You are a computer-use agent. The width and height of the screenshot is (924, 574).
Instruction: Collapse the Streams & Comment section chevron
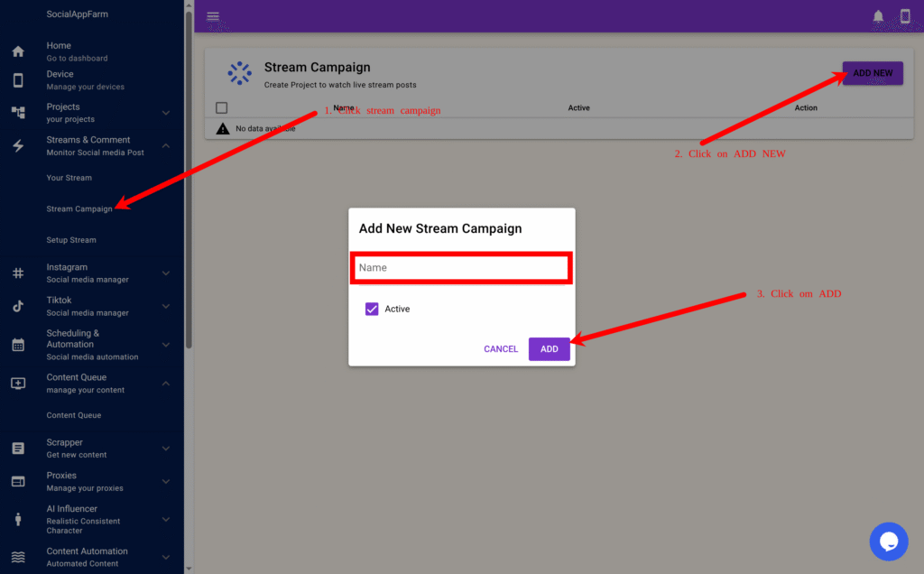pyautogui.click(x=166, y=145)
